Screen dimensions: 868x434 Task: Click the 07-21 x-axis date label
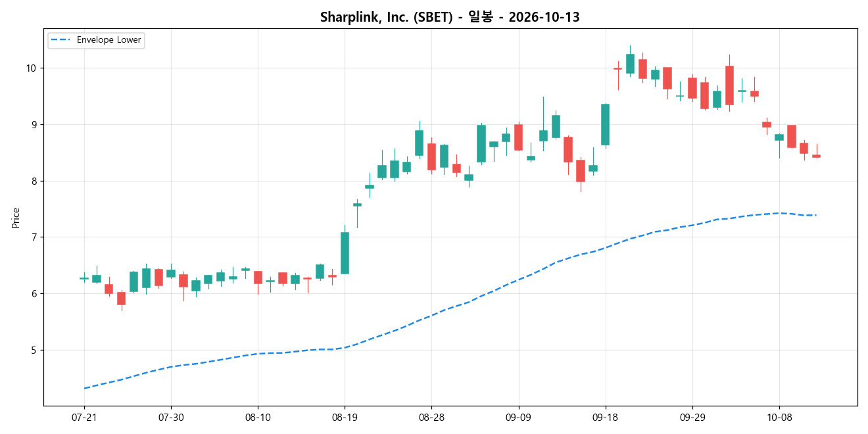84,418
